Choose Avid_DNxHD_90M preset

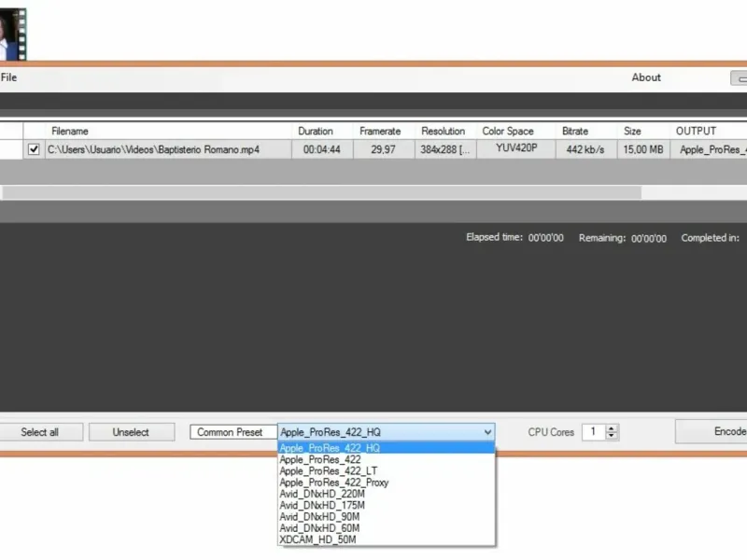click(386, 517)
